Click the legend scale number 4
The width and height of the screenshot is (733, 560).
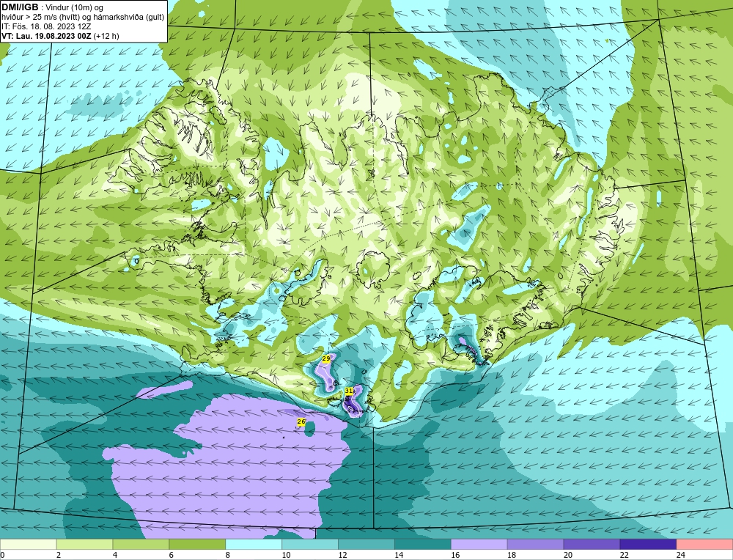(x=115, y=555)
